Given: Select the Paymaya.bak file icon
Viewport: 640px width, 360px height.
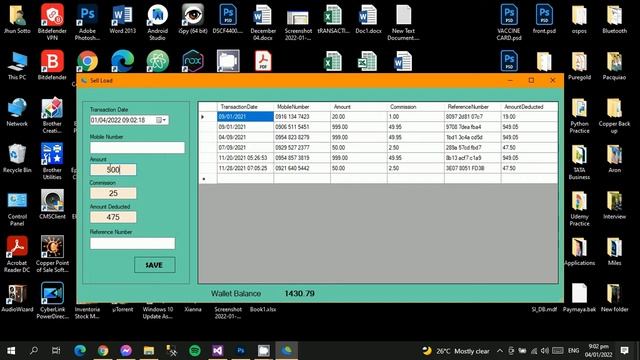Looking at the screenshot, I should coord(579,298).
